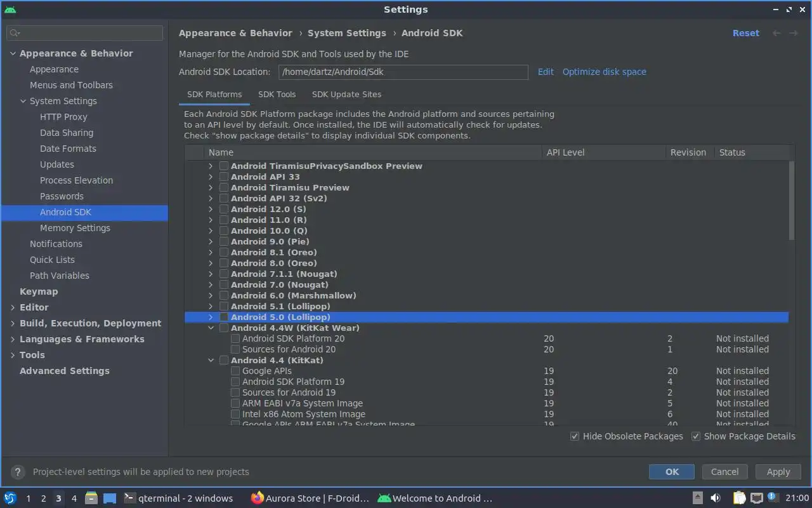The width and height of the screenshot is (812, 508).
Task: Click Optimize disk space link
Action: point(605,72)
